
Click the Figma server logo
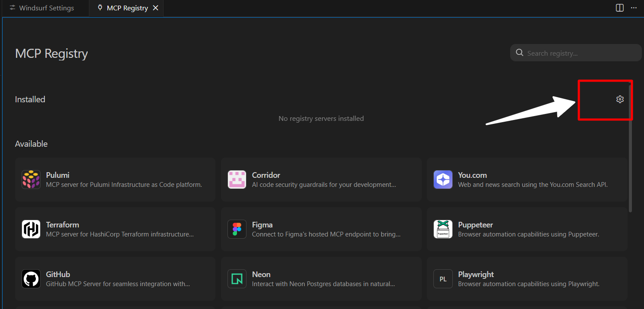coord(237,229)
